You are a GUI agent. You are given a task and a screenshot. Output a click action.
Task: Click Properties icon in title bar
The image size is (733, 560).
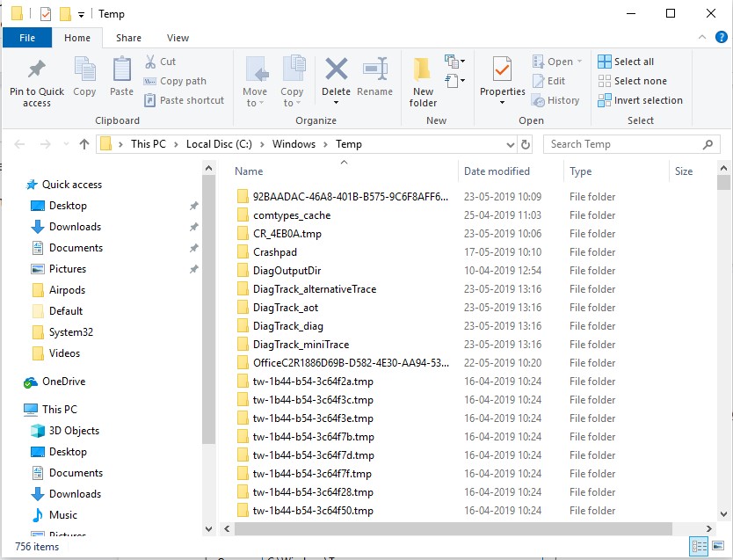tap(46, 14)
